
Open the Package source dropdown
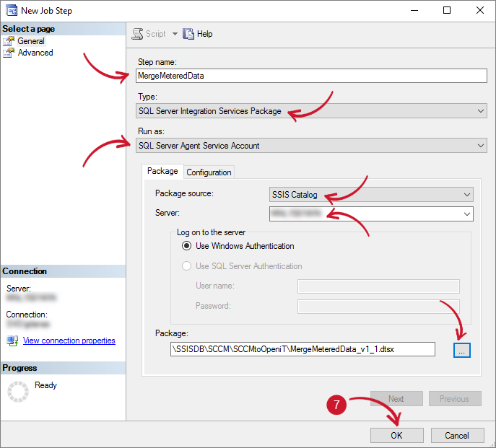click(467, 194)
